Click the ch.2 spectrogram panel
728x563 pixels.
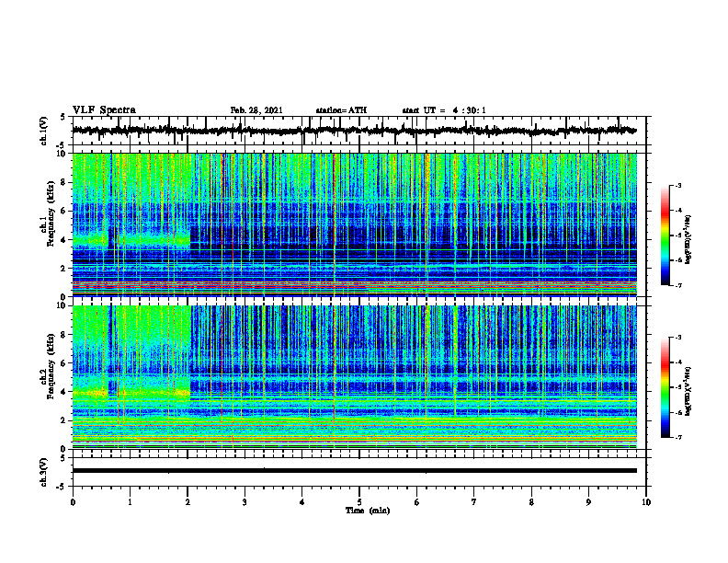pos(354,377)
